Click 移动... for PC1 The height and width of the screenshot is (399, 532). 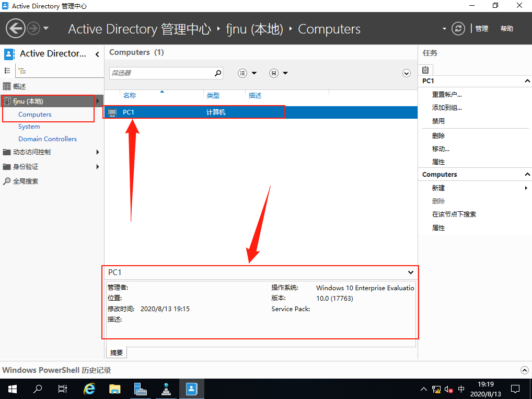[x=441, y=149]
